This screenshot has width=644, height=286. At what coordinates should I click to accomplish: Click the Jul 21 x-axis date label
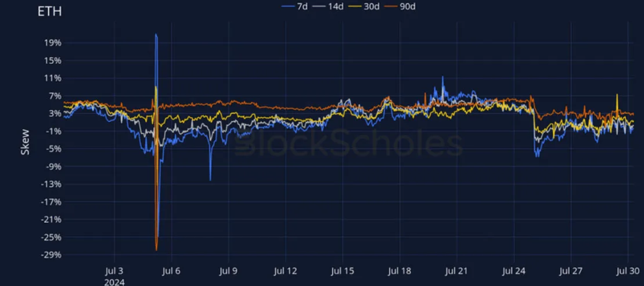[x=456, y=271]
